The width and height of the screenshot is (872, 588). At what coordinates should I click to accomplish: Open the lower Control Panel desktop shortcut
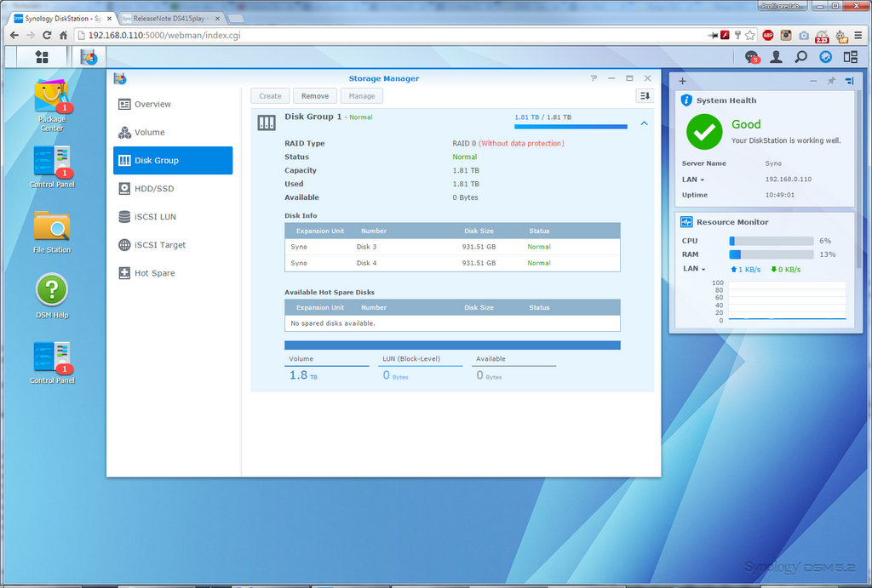click(52, 363)
